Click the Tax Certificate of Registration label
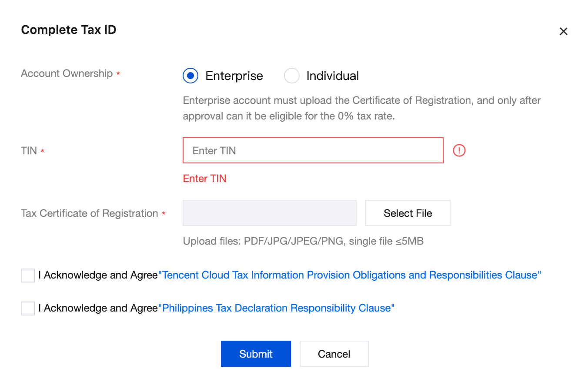The height and width of the screenshot is (385, 588). point(89,213)
